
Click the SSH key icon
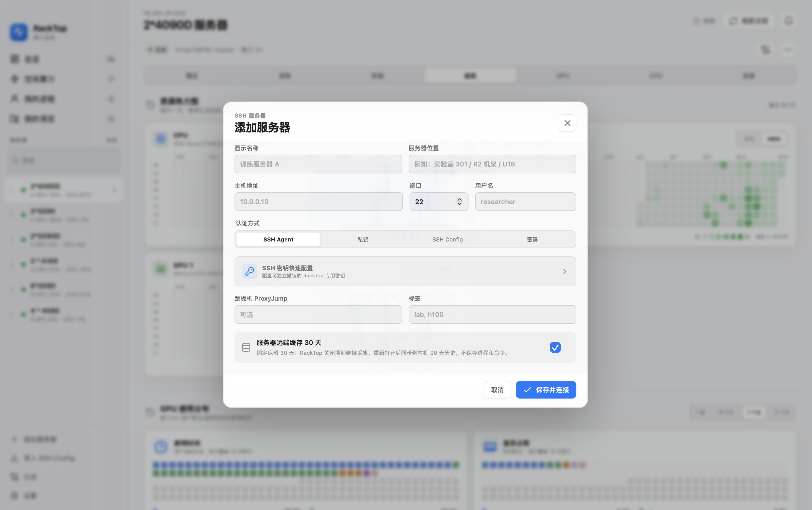click(x=249, y=271)
